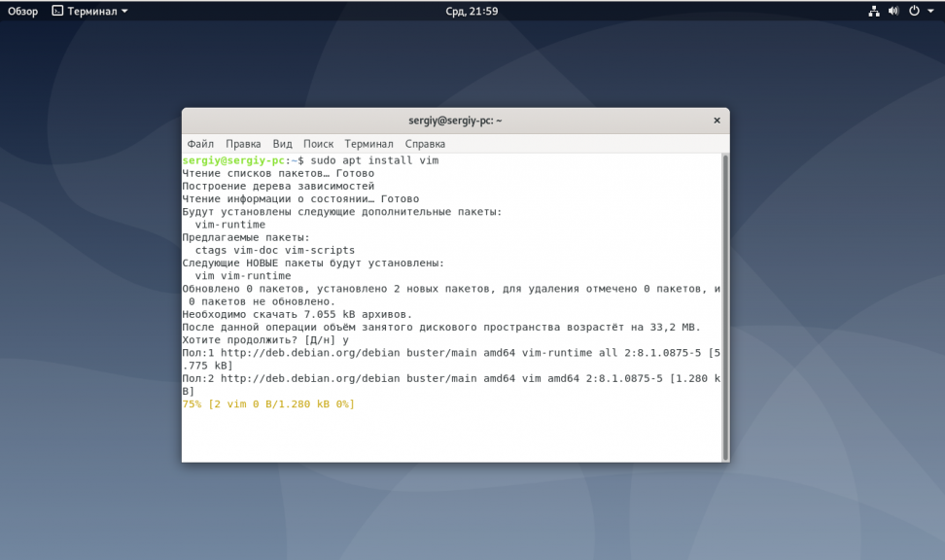Open the Справка menu
This screenshot has width=945, height=560.
(425, 143)
